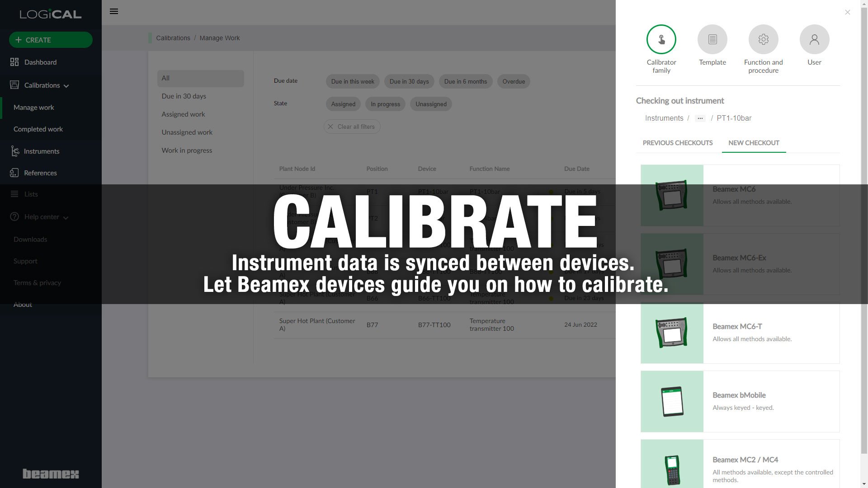Choose the Beamex MC6 calibrator thumbnail

[672, 195]
